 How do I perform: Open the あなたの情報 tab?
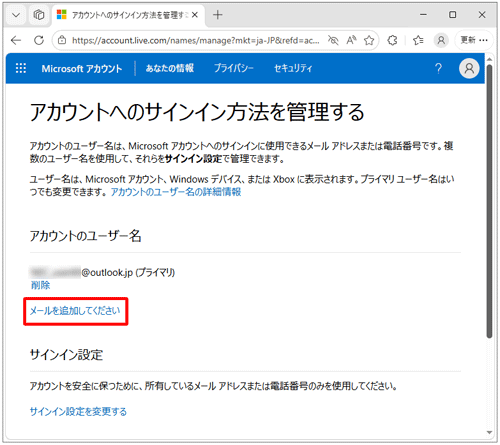(x=170, y=68)
